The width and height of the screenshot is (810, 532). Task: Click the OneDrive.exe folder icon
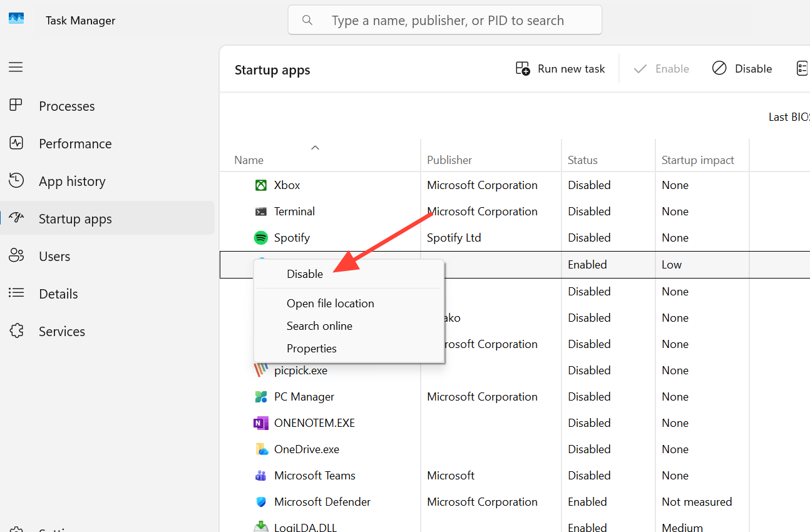click(261, 449)
